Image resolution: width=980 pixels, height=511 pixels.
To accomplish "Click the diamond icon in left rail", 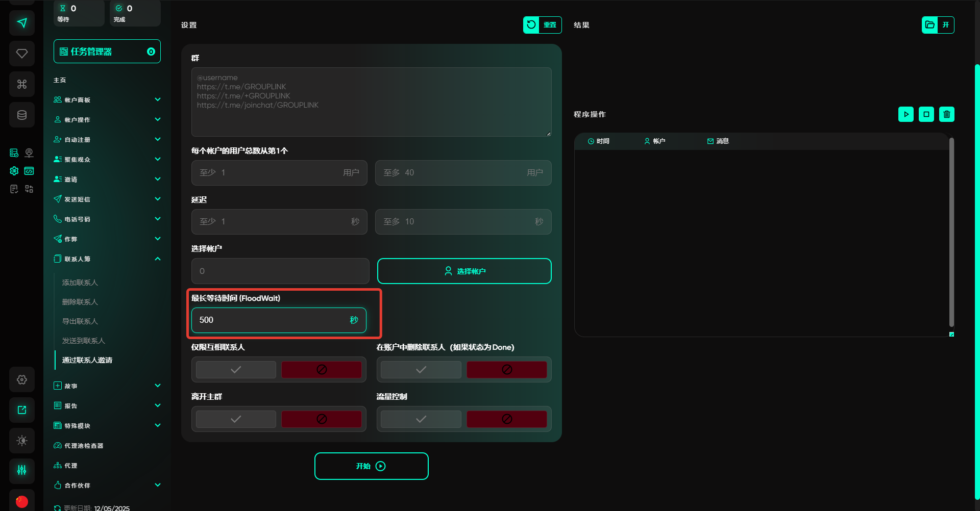I will 22,54.
